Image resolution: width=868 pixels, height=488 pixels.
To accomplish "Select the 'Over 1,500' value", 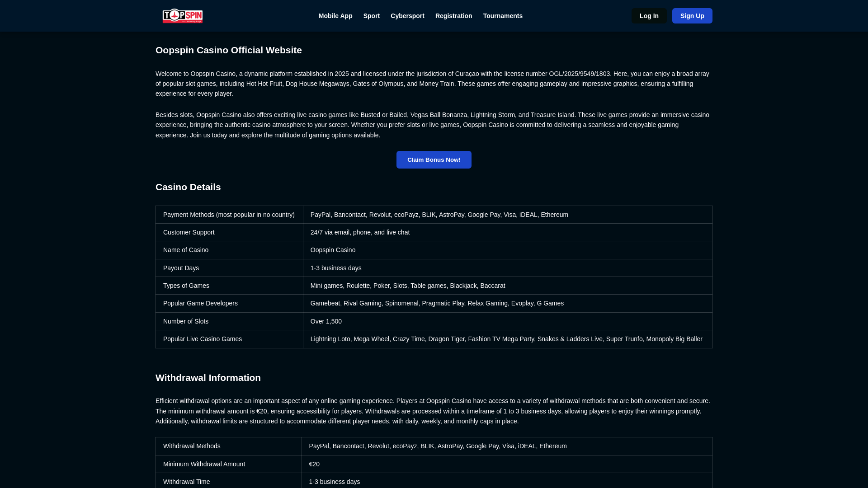I will [x=508, y=321].
